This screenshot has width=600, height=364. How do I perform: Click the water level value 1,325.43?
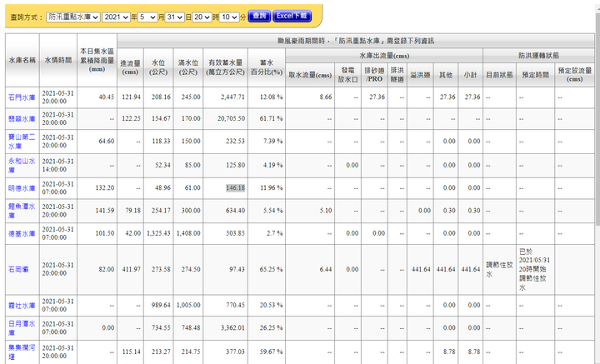[158, 233]
